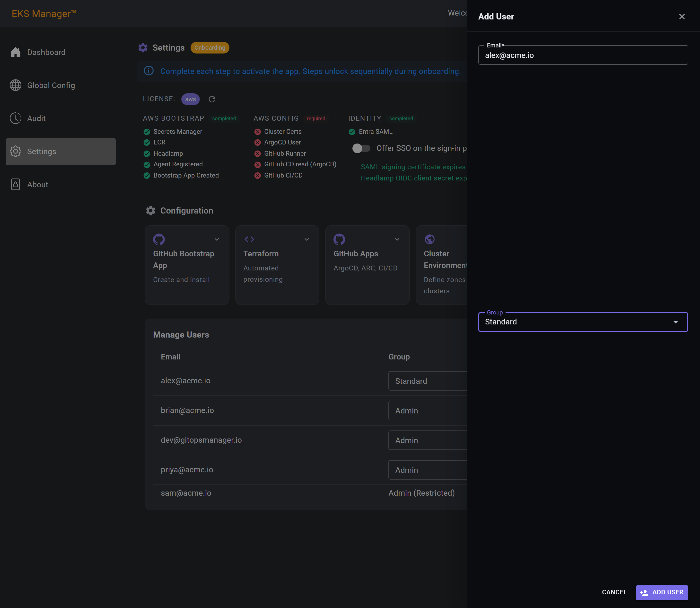Click the Dashboard home icon
The height and width of the screenshot is (608, 700).
tap(16, 52)
